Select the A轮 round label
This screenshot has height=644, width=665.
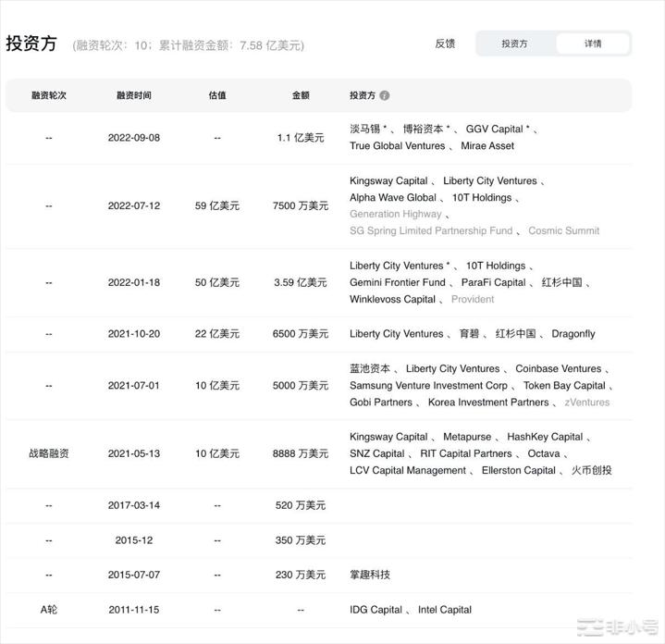(x=49, y=610)
